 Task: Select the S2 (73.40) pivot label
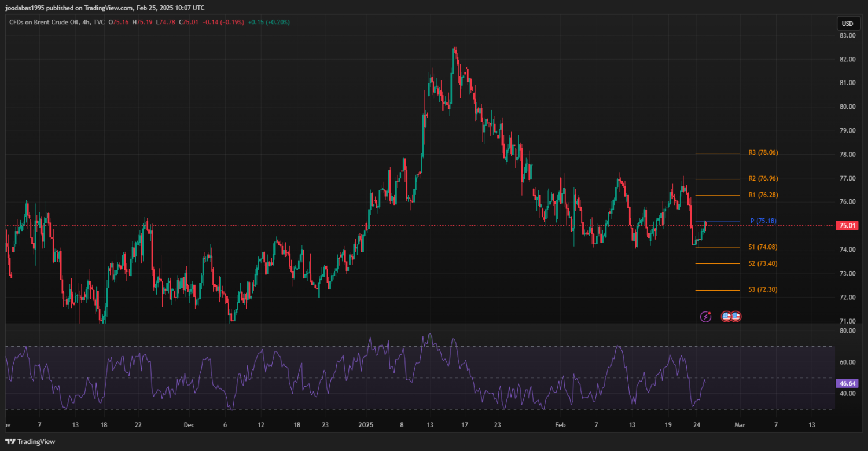(763, 263)
